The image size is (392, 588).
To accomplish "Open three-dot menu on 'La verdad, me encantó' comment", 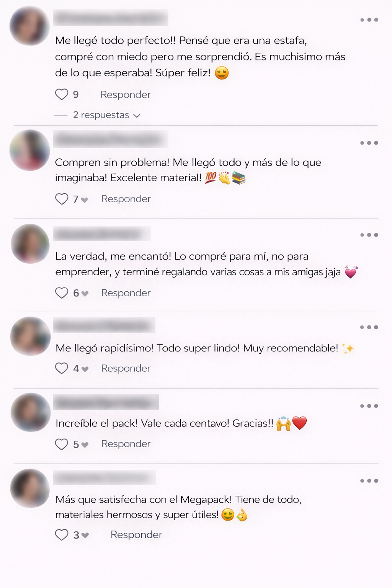I will click(369, 235).
